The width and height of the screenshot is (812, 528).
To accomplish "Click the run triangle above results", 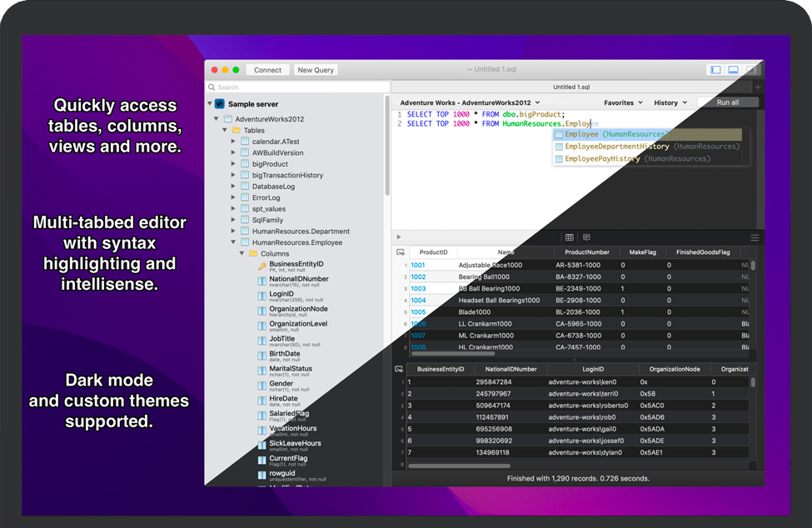I will [399, 237].
